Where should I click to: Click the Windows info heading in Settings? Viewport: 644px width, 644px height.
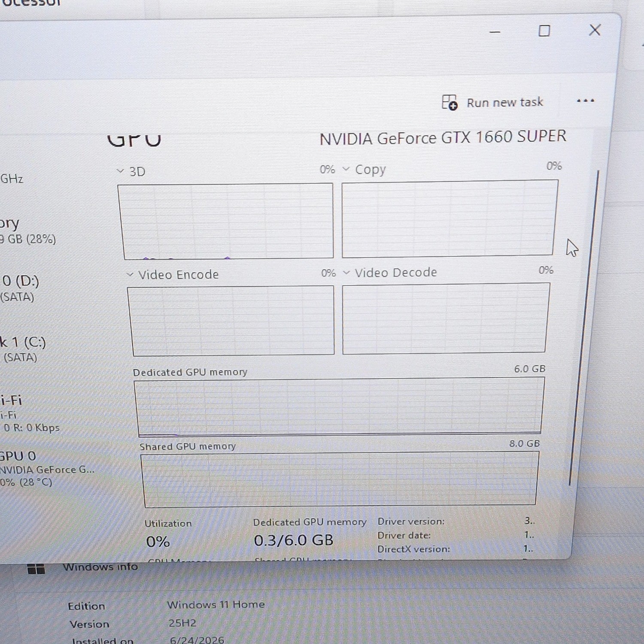[100, 567]
